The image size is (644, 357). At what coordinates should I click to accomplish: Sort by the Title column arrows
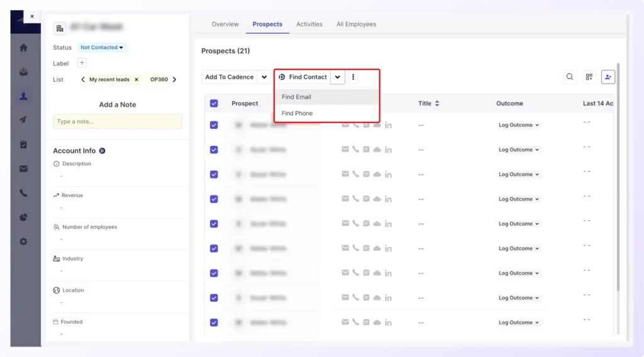click(x=437, y=104)
